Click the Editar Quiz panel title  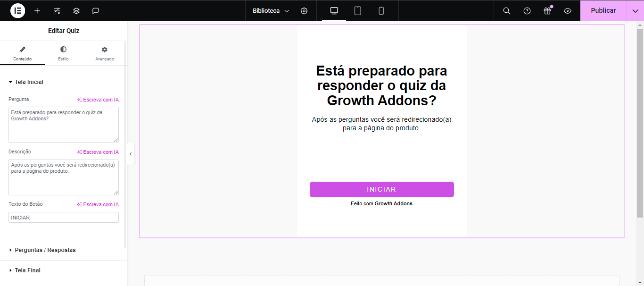64,31
